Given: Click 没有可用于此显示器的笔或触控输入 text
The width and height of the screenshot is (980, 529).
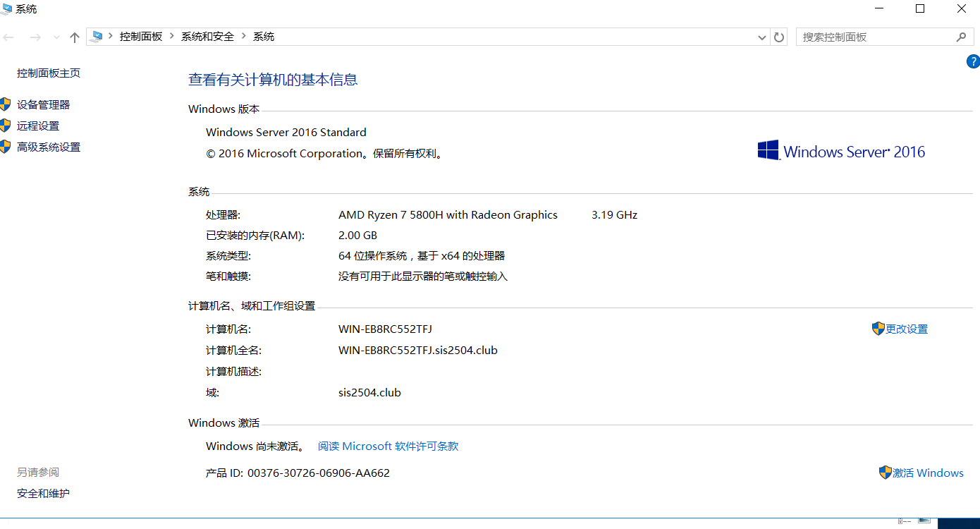Looking at the screenshot, I should 423,276.
